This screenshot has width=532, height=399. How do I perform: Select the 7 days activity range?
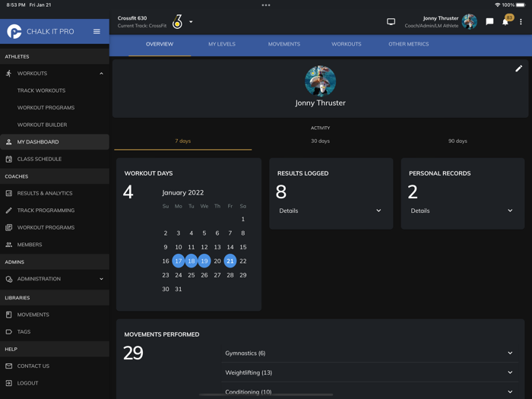point(183,141)
